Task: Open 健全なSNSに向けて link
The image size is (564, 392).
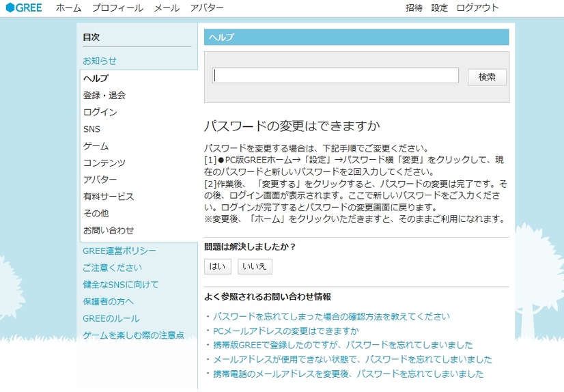Action: [x=120, y=285]
